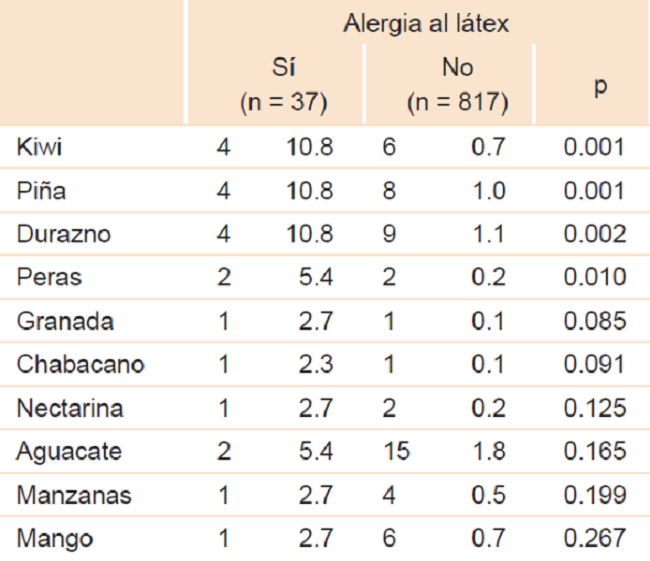Click the p-value 0.085 for Granada
The width and height of the screenshot is (650, 561).
[x=595, y=321]
